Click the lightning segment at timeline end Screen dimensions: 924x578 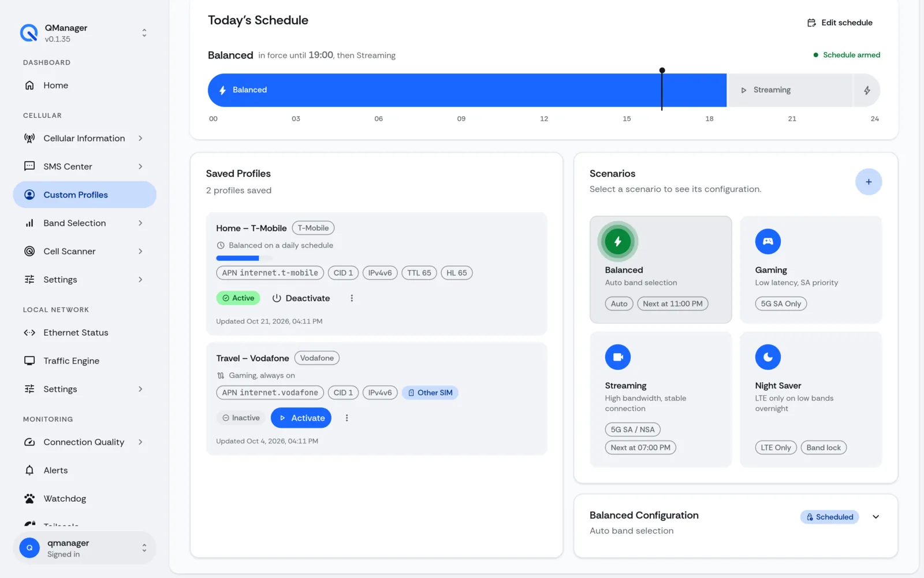pyautogui.click(x=867, y=90)
